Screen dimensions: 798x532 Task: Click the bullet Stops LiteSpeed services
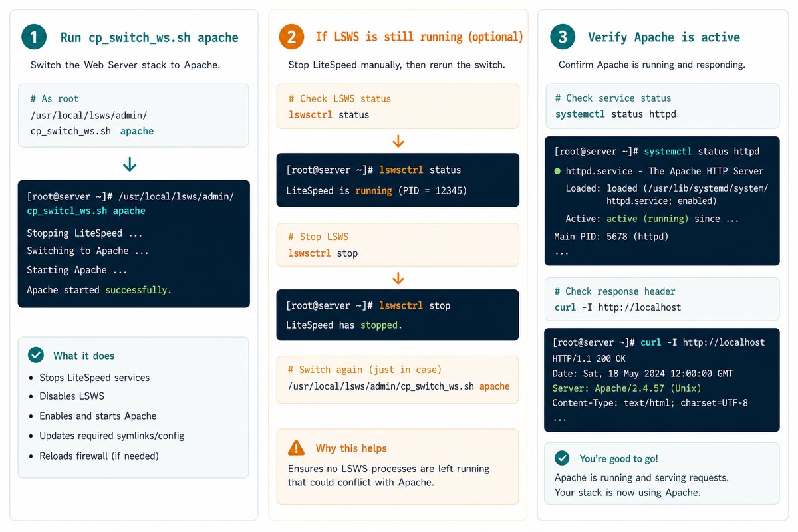pyautogui.click(x=94, y=378)
